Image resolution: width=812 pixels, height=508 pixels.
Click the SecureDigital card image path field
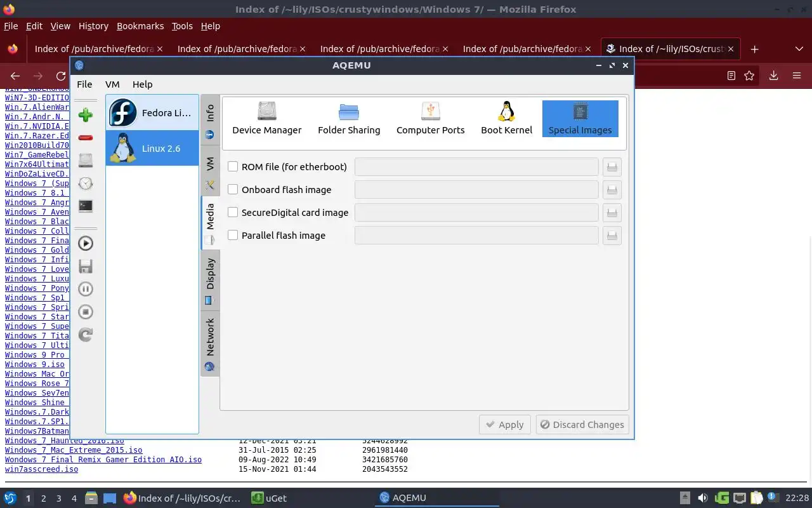(476, 213)
